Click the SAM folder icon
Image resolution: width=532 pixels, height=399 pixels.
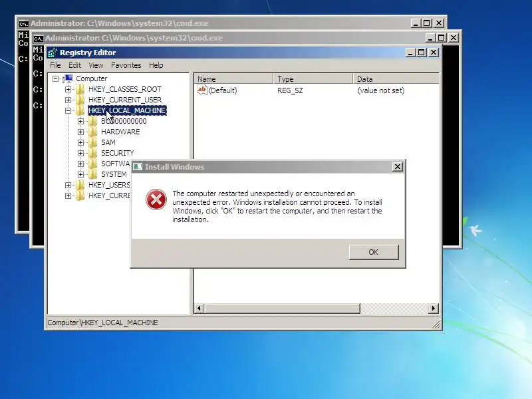(92, 142)
